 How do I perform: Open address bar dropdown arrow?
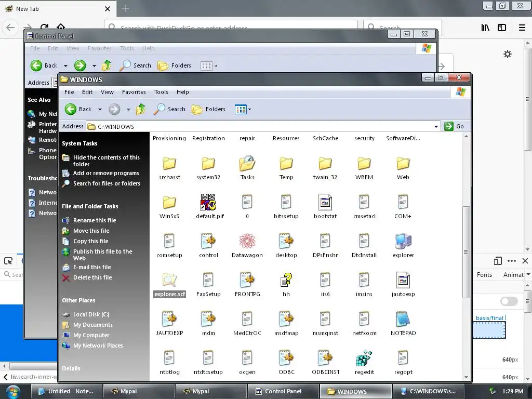[436, 127]
